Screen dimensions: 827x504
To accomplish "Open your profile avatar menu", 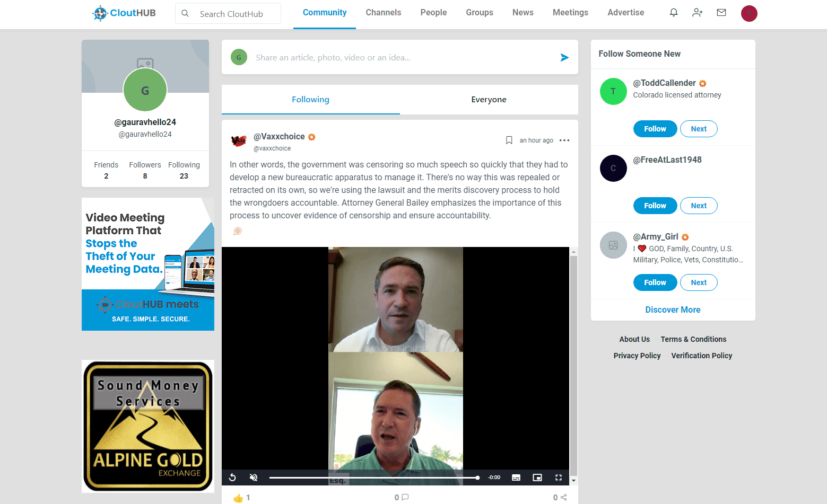I will coord(749,13).
